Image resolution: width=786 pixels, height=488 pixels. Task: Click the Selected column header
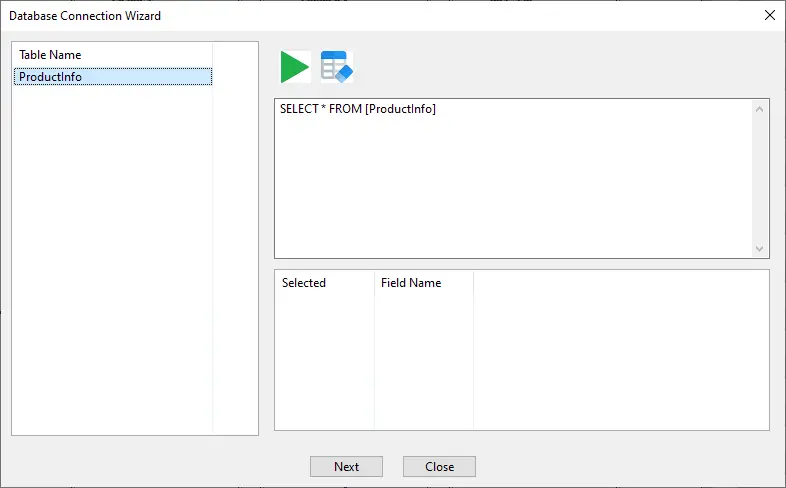point(324,283)
